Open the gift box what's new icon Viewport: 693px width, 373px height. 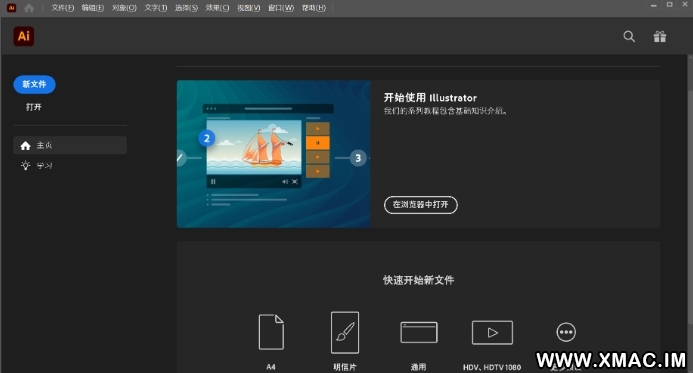(660, 36)
